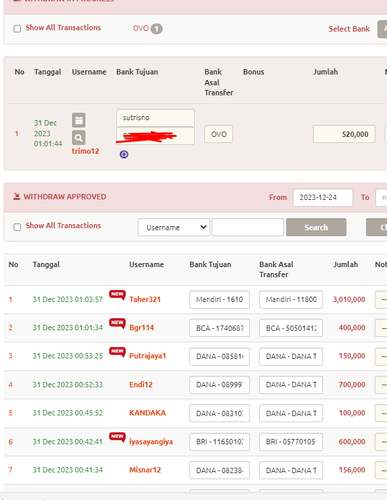Viewport: 387px width, 500px height.
Task: Click the OVO Bank Asal Transfer field
Action: click(x=219, y=134)
